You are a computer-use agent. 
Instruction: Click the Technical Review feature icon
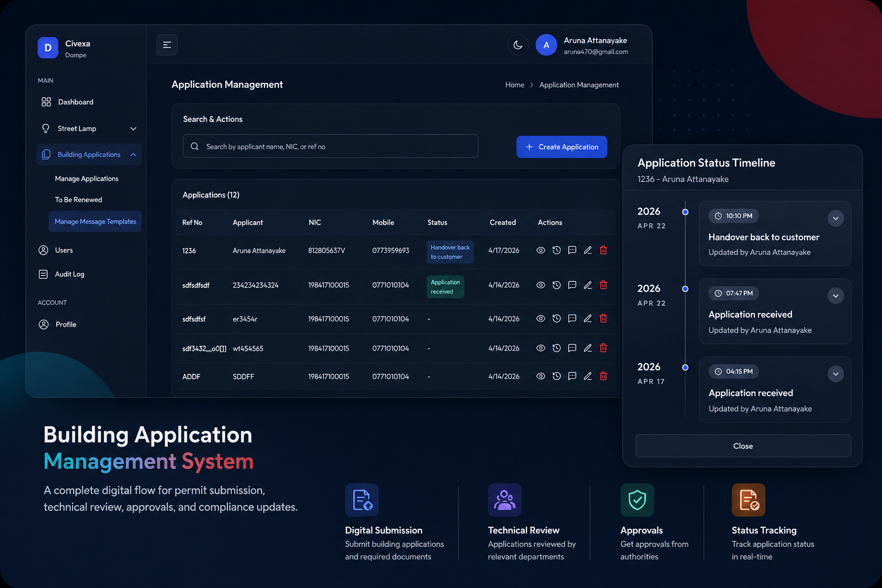coord(505,500)
